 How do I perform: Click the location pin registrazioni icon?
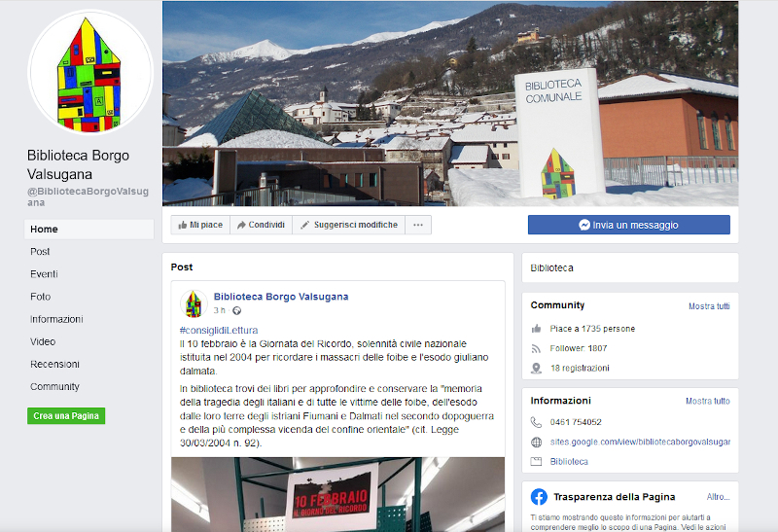537,369
